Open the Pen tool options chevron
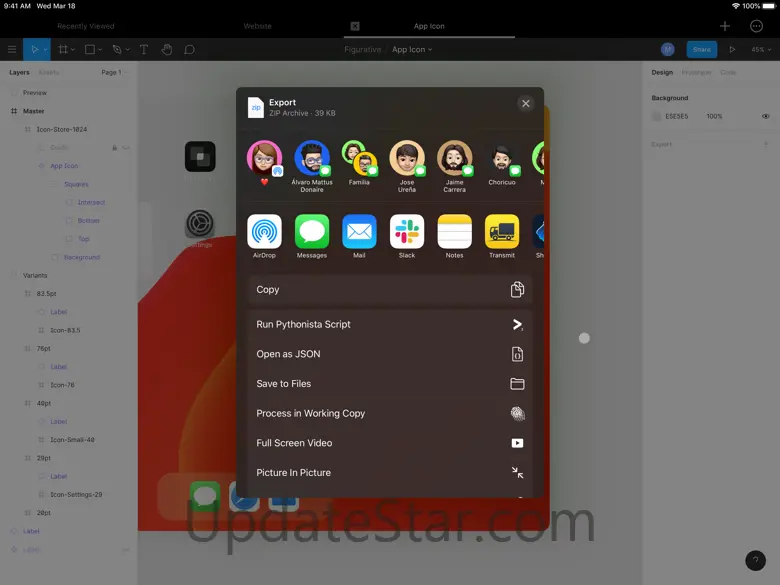This screenshot has height=585, width=780. tap(128, 50)
